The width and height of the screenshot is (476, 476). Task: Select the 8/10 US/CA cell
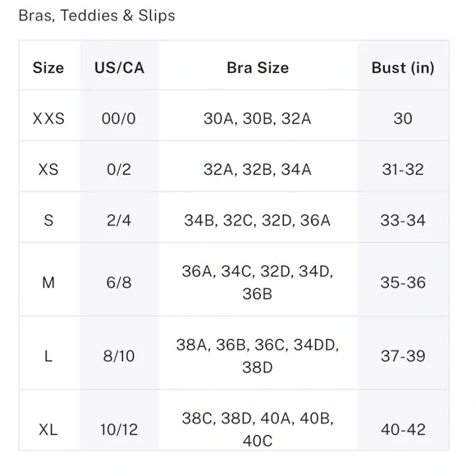[x=119, y=356]
